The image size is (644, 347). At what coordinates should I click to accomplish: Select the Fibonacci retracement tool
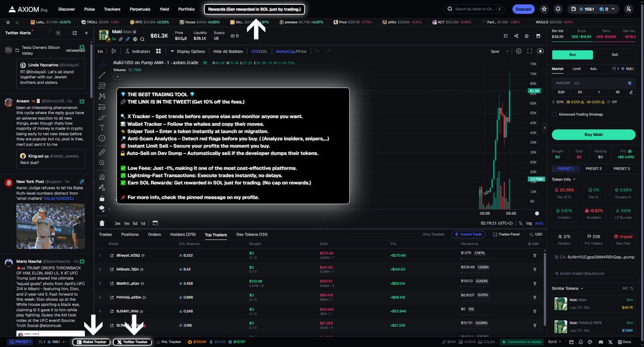[102, 85]
